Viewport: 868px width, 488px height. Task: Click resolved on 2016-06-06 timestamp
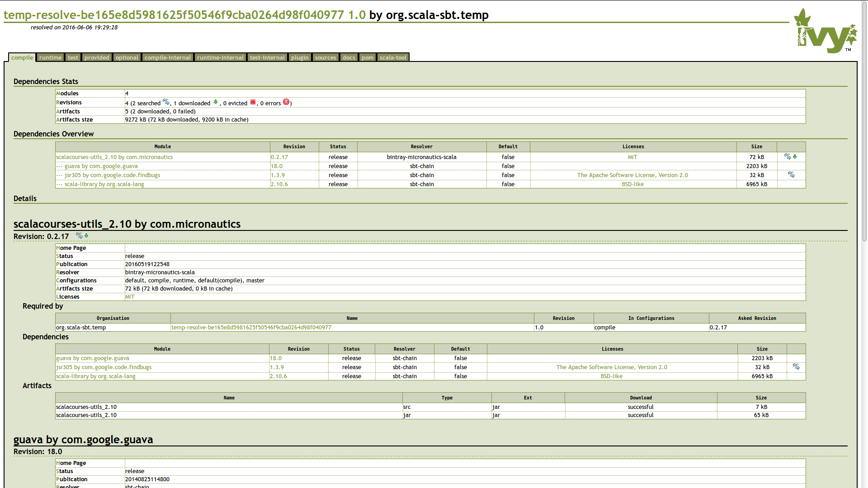click(x=74, y=28)
